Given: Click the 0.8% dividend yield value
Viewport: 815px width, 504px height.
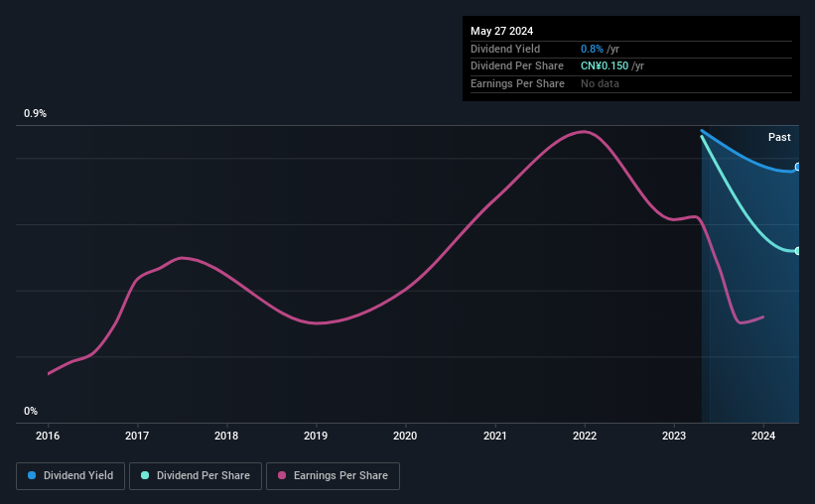Looking at the screenshot, I should coord(592,49).
